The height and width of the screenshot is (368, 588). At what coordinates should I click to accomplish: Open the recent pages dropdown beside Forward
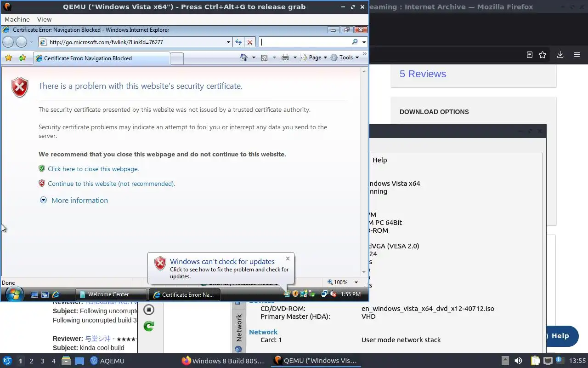31,42
